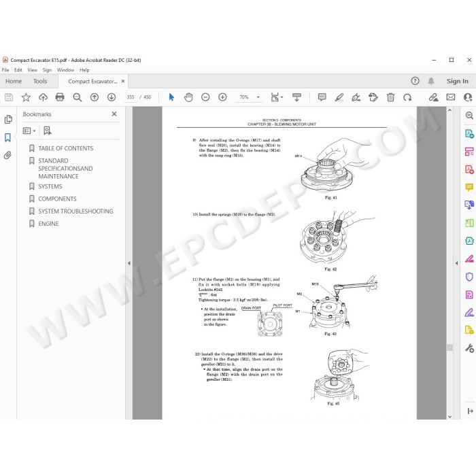The height and width of the screenshot is (476, 476).
Task: Toggle the scrolling mode keyboard icon
Action: [296, 97]
